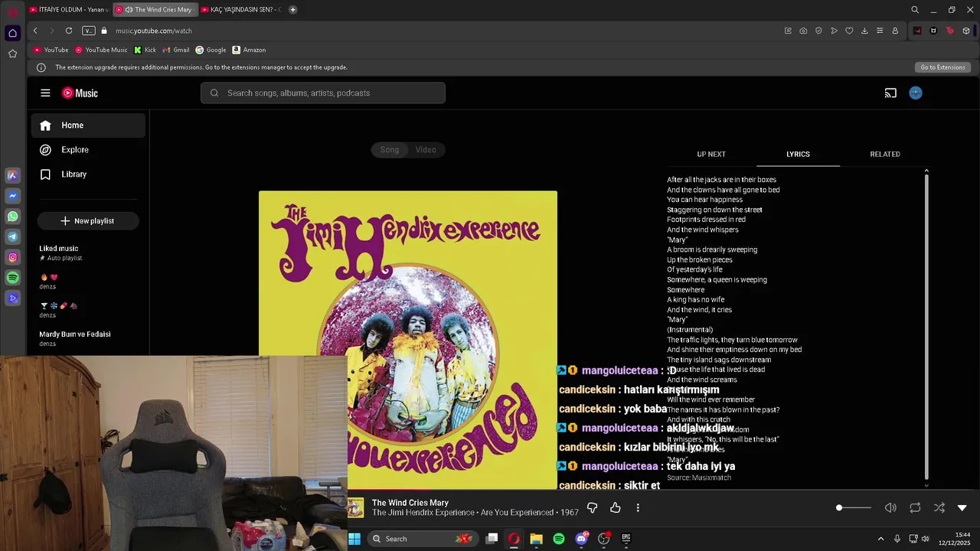Open the browser downloads icon

(864, 31)
